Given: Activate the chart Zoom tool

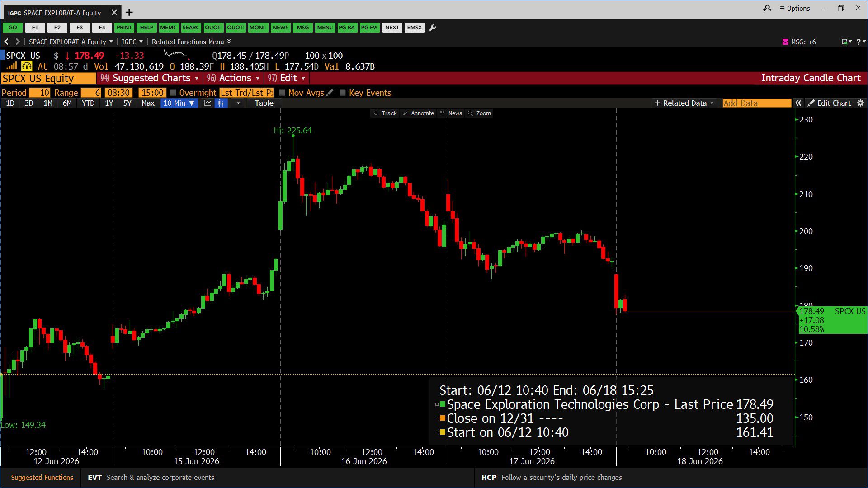Looking at the screenshot, I should (480, 113).
